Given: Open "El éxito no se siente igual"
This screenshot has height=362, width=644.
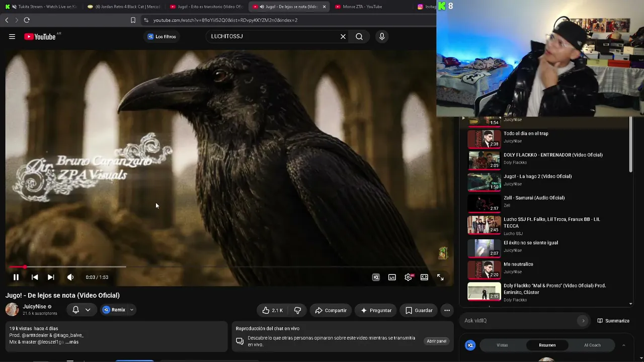Looking at the screenshot, I should click(x=531, y=243).
